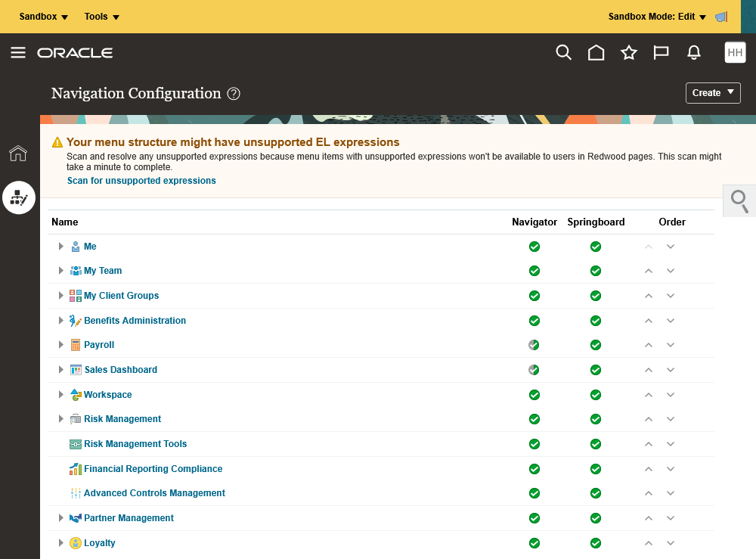Open the Tools menu
756x559 pixels.
[102, 17]
